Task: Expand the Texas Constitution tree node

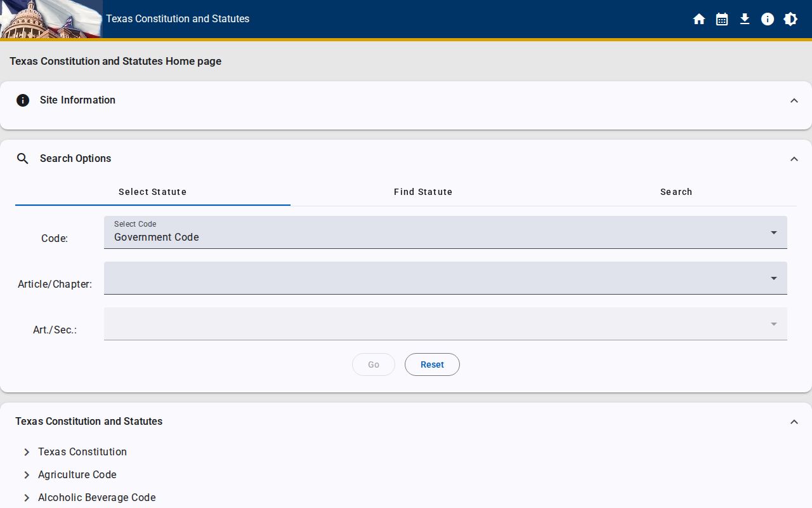Action: pos(27,452)
